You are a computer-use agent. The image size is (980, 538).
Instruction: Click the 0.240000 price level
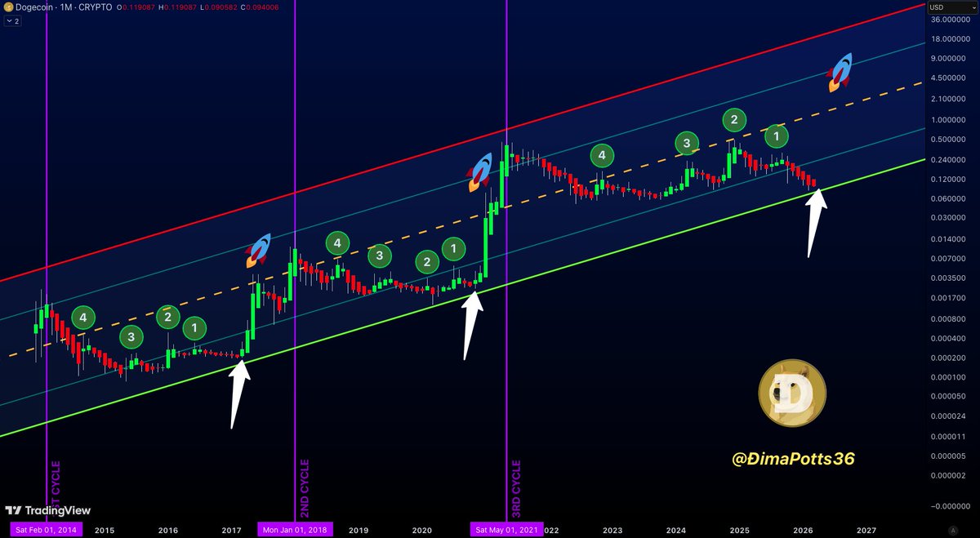pyautogui.click(x=949, y=160)
